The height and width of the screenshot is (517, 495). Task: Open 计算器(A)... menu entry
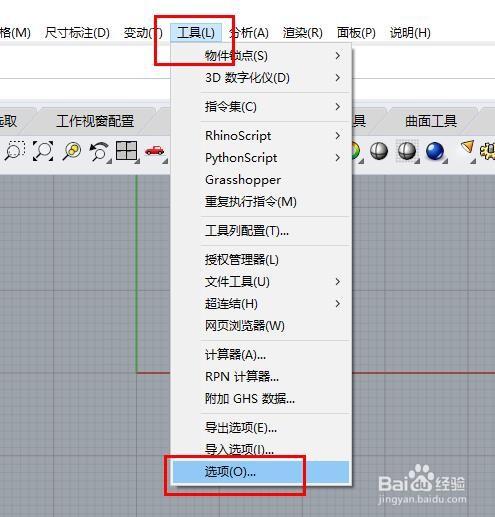pos(261,355)
